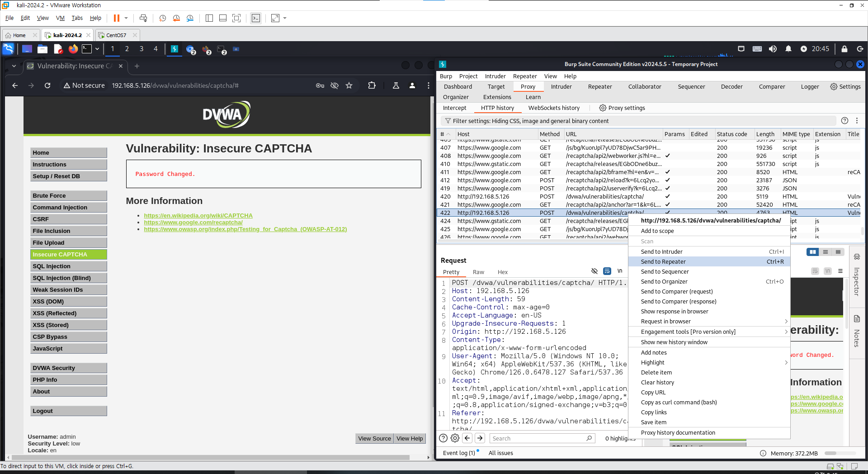Open the browser tab search chevron
Screen dimensions: 868x474
(x=14, y=66)
